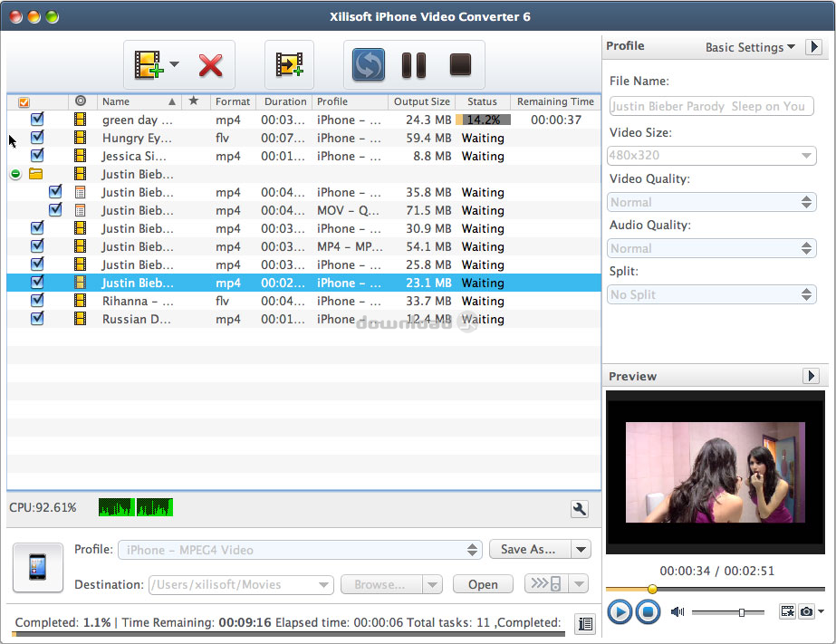Click the video preview thumbnail
The image size is (836, 644).
pos(716,472)
